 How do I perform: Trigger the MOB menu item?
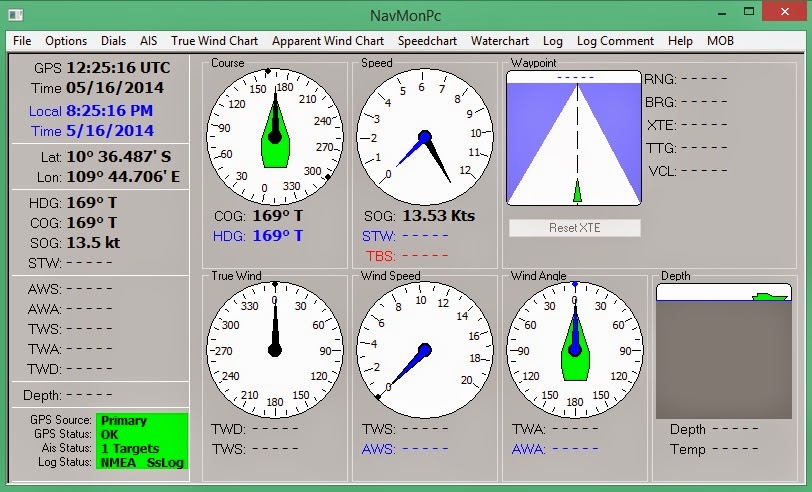[720, 41]
